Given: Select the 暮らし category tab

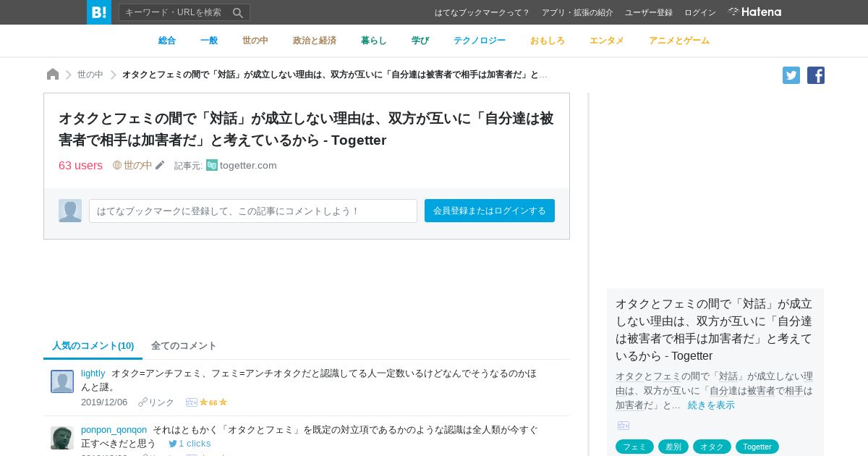Looking at the screenshot, I should (374, 41).
